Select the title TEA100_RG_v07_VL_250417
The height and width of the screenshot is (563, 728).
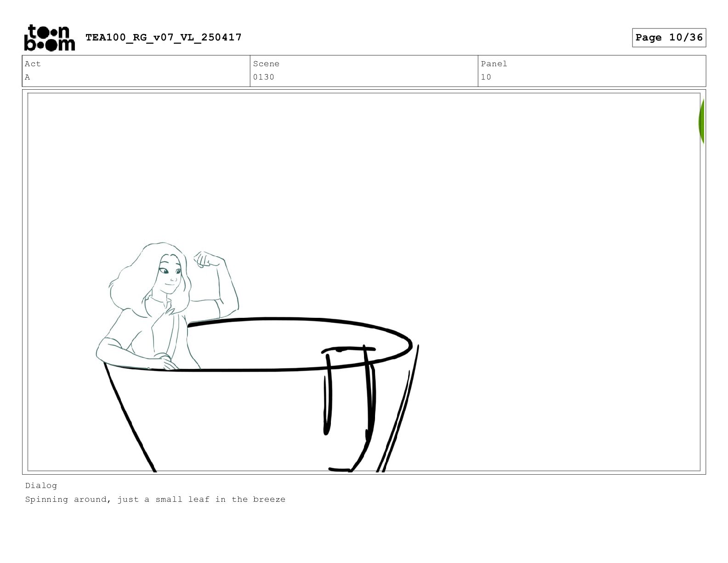[x=164, y=37]
